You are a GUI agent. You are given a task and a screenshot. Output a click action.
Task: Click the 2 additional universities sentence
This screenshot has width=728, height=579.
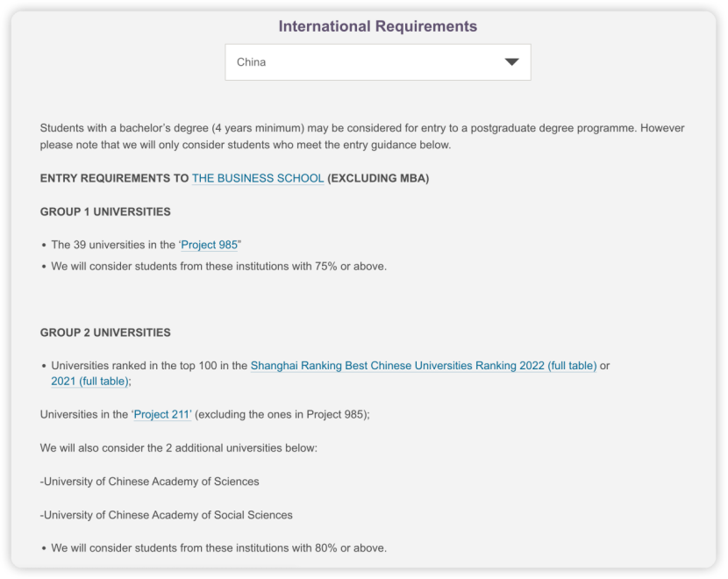tap(179, 448)
